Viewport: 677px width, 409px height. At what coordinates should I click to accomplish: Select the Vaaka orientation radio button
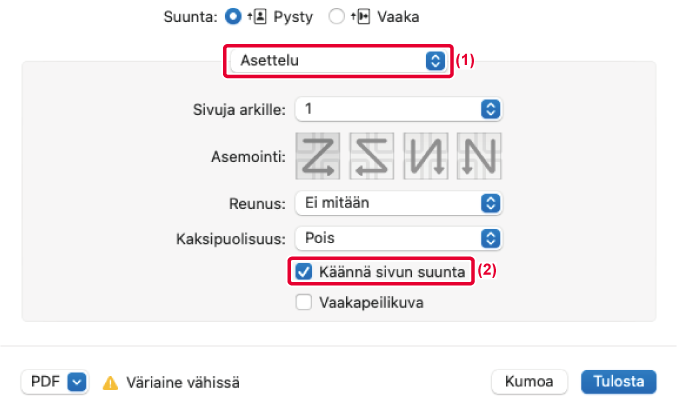click(336, 17)
